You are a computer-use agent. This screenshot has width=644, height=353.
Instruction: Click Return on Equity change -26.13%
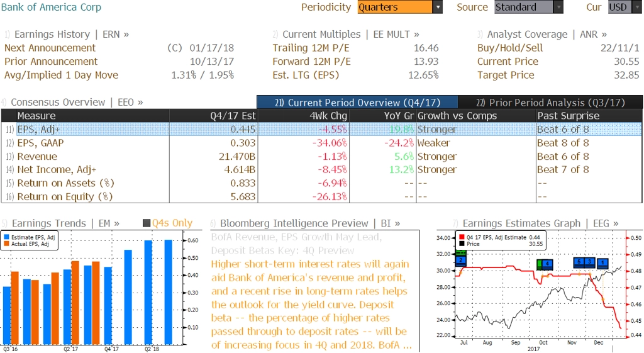click(x=330, y=196)
